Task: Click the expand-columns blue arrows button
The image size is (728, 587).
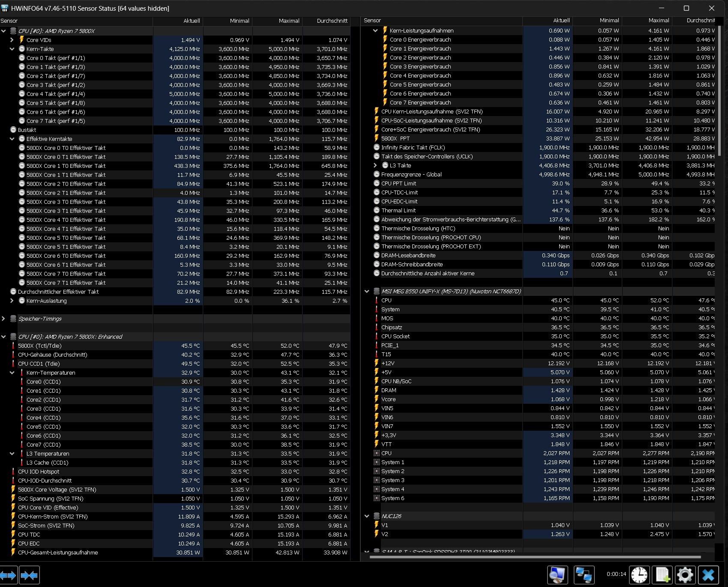Action: (9, 575)
